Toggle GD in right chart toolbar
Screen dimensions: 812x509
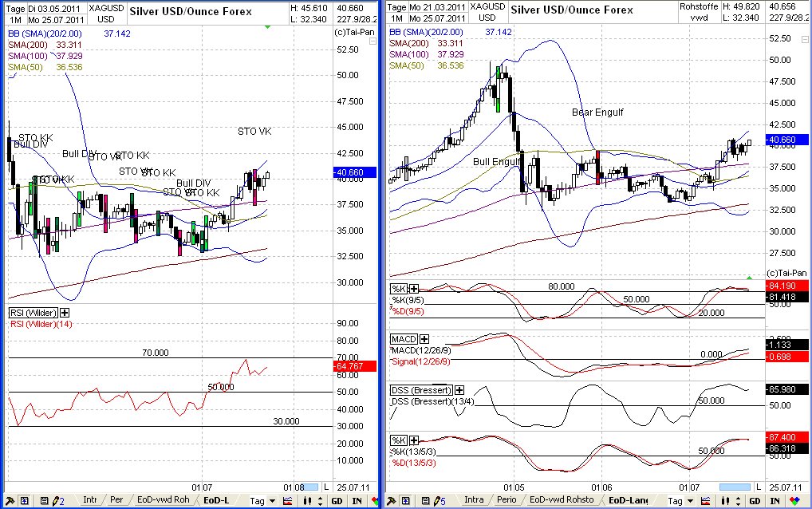click(755, 501)
